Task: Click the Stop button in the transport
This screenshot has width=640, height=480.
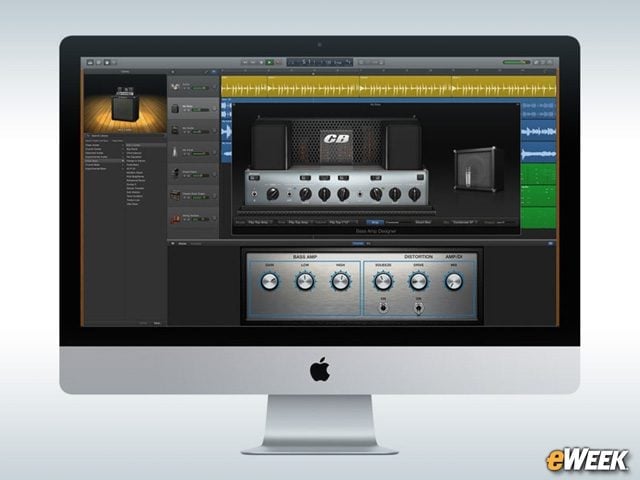Action: [261, 62]
